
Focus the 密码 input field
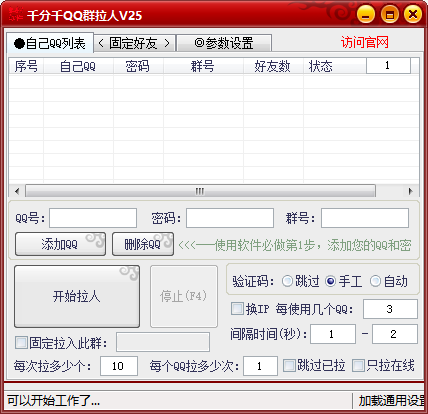(230, 218)
